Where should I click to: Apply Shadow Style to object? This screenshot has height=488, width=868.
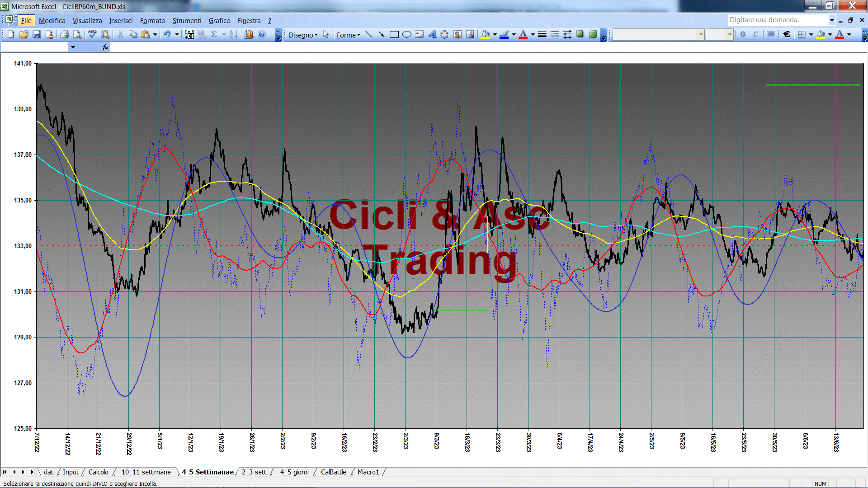(580, 34)
